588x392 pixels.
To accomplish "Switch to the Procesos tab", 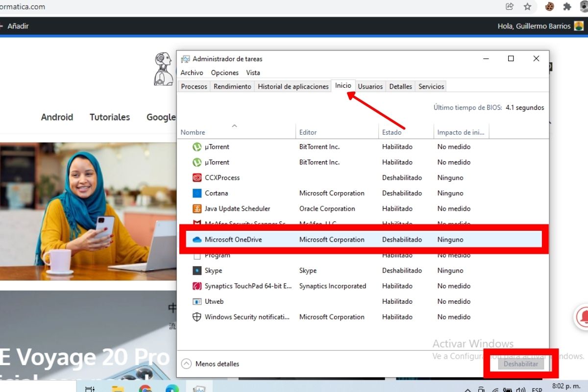I will pyautogui.click(x=194, y=86).
